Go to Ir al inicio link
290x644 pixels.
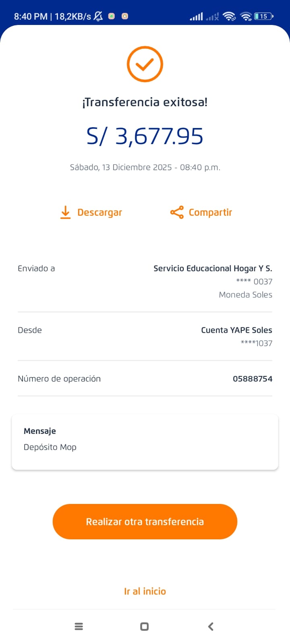(145, 591)
